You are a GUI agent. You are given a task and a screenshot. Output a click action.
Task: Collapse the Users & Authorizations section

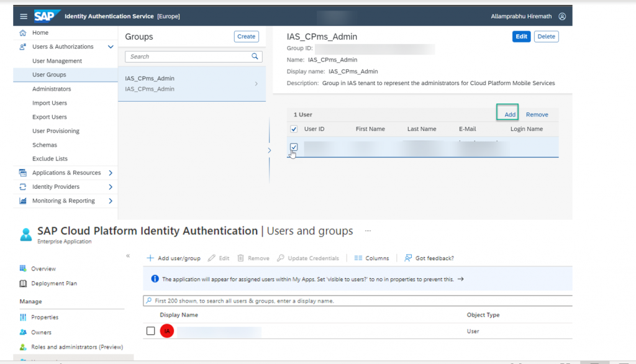pos(111,47)
